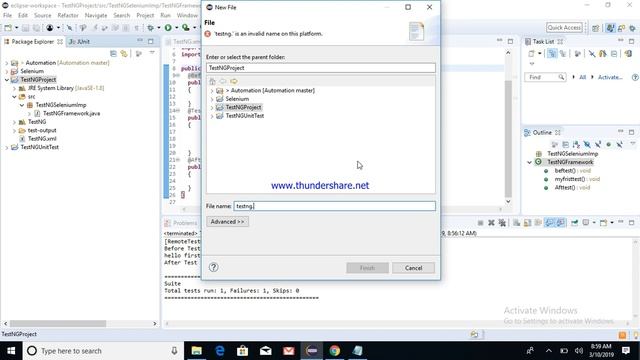
Task: Toggle Scheduled view in Task List
Action: coord(563,53)
